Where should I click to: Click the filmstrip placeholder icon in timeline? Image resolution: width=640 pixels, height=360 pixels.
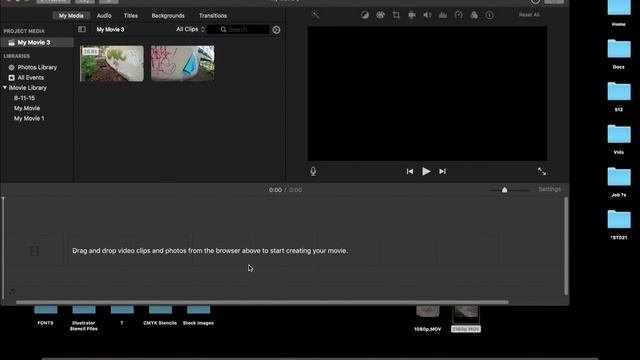[x=35, y=251]
